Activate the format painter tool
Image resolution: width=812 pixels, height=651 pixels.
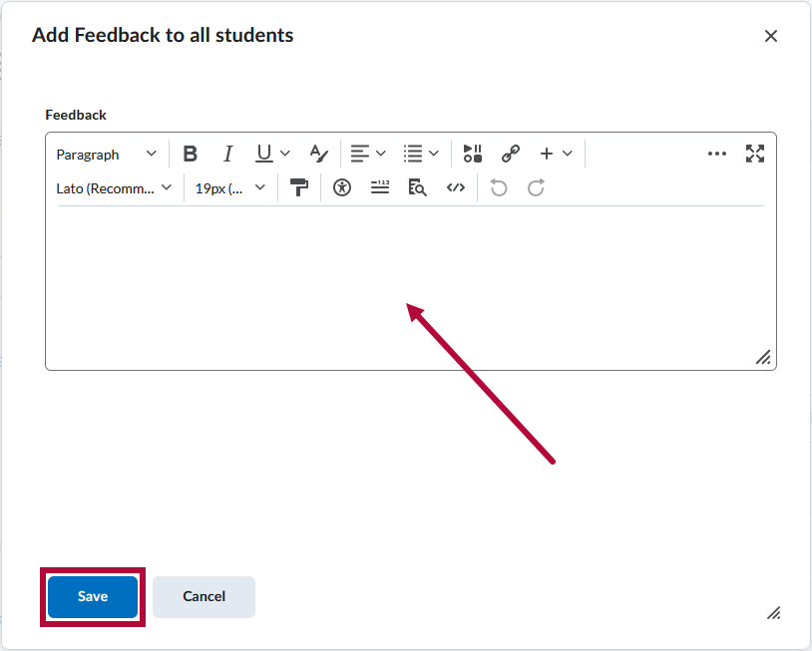point(299,187)
